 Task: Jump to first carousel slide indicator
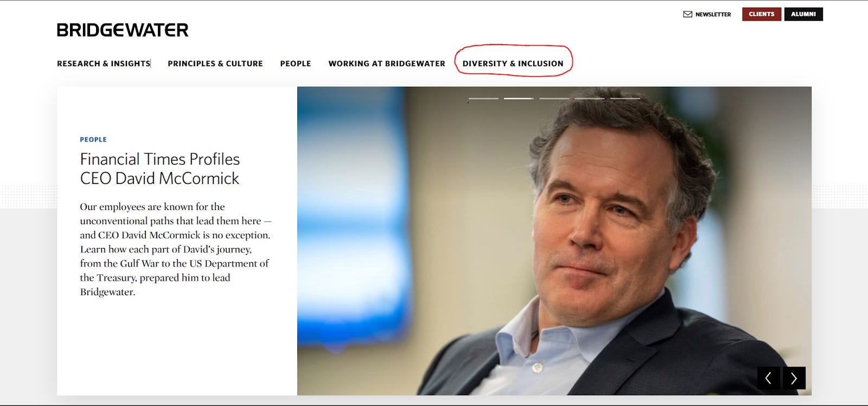483,98
